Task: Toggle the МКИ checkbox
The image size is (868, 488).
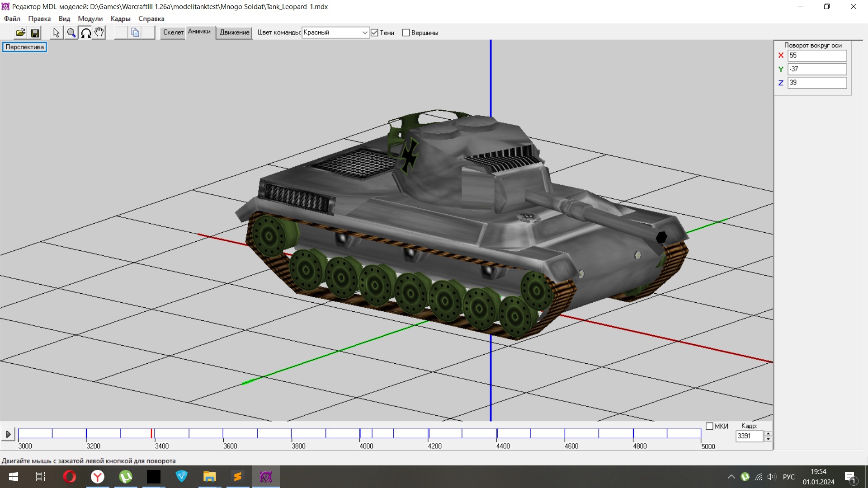Action: (709, 426)
